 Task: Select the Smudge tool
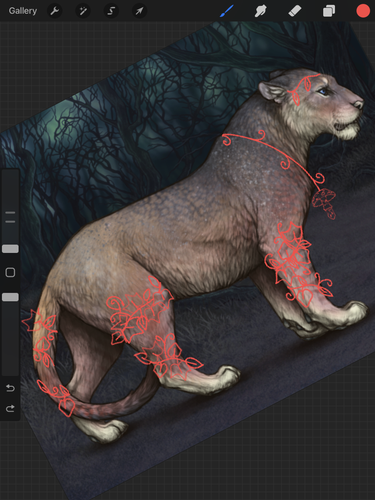pyautogui.click(x=260, y=11)
